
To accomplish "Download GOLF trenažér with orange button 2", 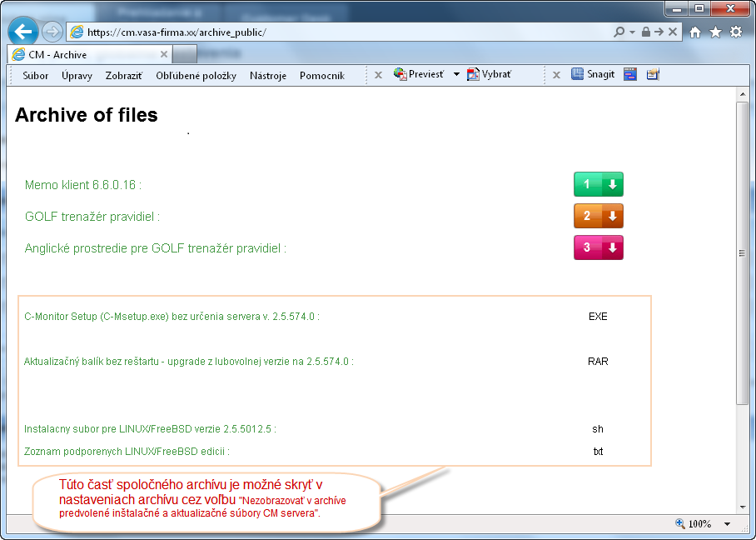I will (x=599, y=216).
